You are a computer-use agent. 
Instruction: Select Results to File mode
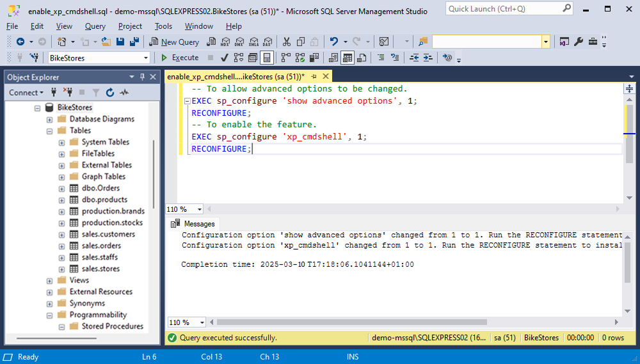click(362, 58)
